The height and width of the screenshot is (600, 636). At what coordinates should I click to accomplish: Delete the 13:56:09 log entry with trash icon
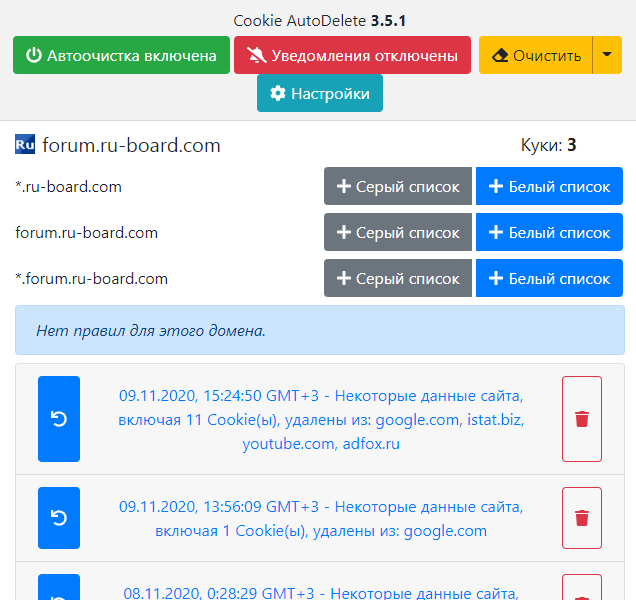point(582,518)
